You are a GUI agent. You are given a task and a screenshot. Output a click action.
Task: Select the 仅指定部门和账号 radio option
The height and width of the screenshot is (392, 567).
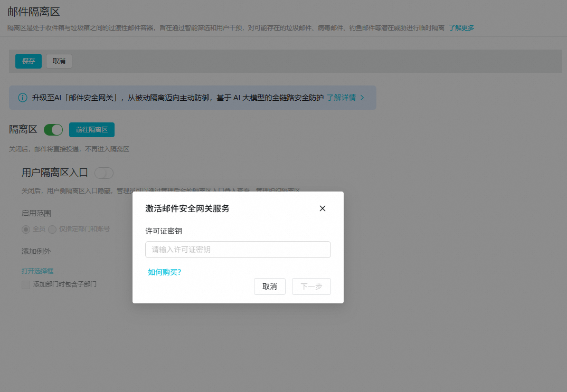52,229
